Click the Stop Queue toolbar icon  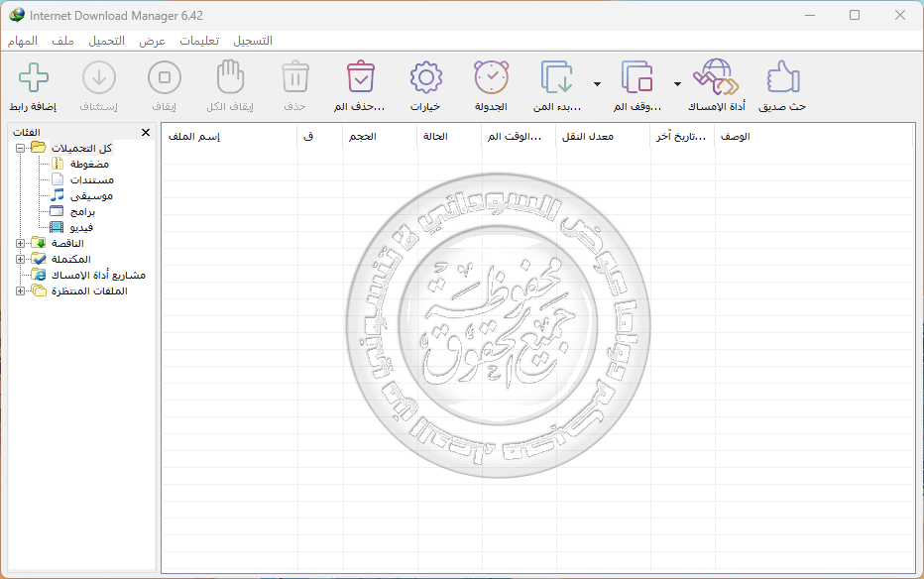[x=637, y=79]
